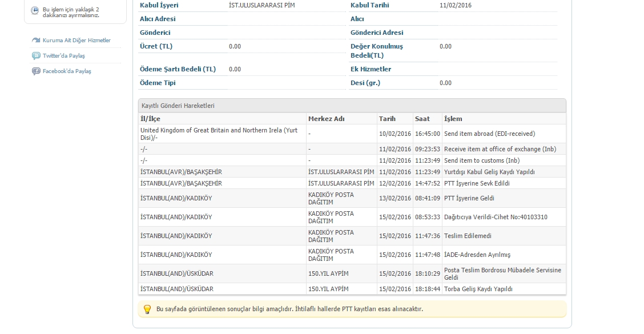Click the Ödeme Şartı Bedeli (TL) label
This screenshot has width=644, height=334.
178,69
